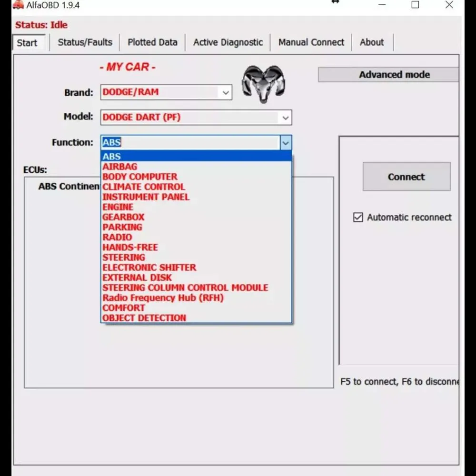Switch to the Active Diagnostic tab
This screenshot has width=476, height=476.
(228, 42)
